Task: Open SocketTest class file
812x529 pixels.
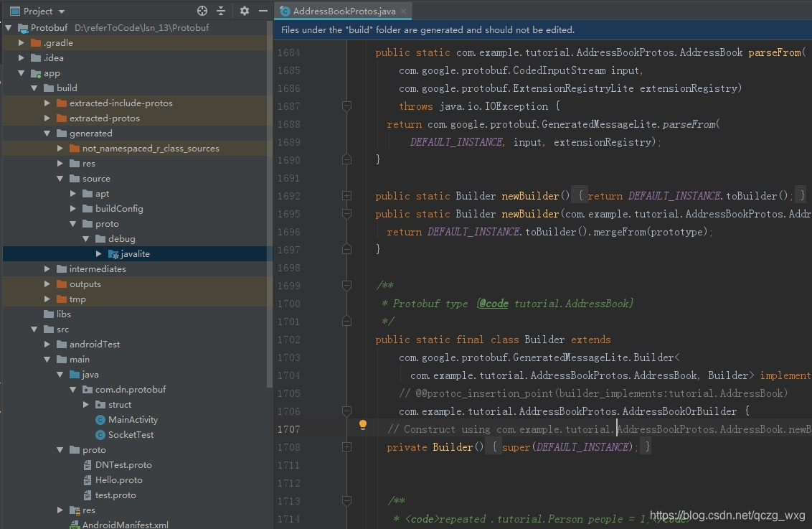Action: pyautogui.click(x=131, y=435)
